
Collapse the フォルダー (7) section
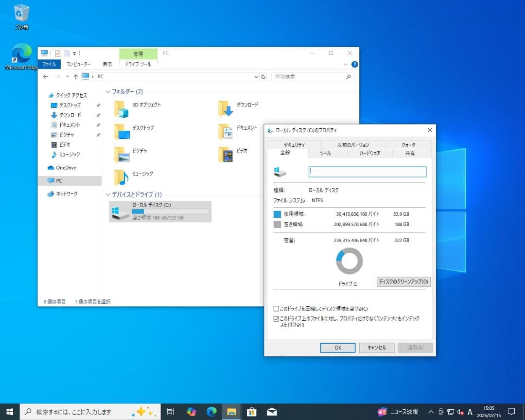107,91
